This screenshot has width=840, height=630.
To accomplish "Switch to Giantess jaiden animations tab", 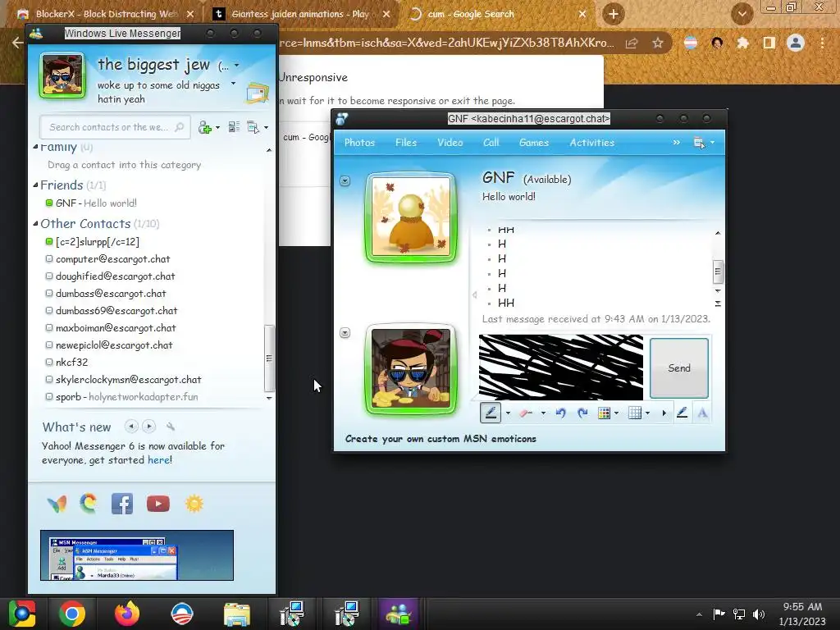I will [x=300, y=14].
